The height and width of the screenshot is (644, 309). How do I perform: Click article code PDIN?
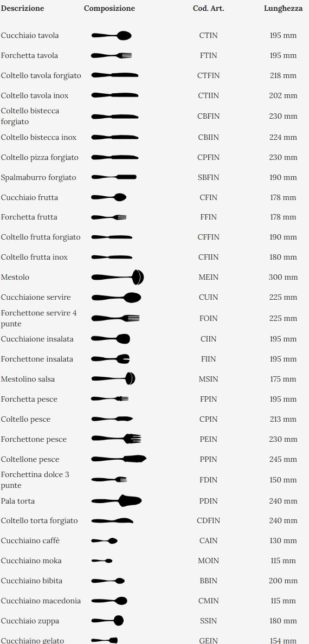pyautogui.click(x=208, y=501)
